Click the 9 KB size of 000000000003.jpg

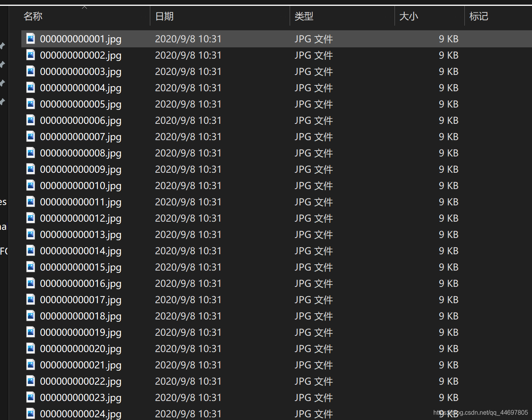[449, 71]
